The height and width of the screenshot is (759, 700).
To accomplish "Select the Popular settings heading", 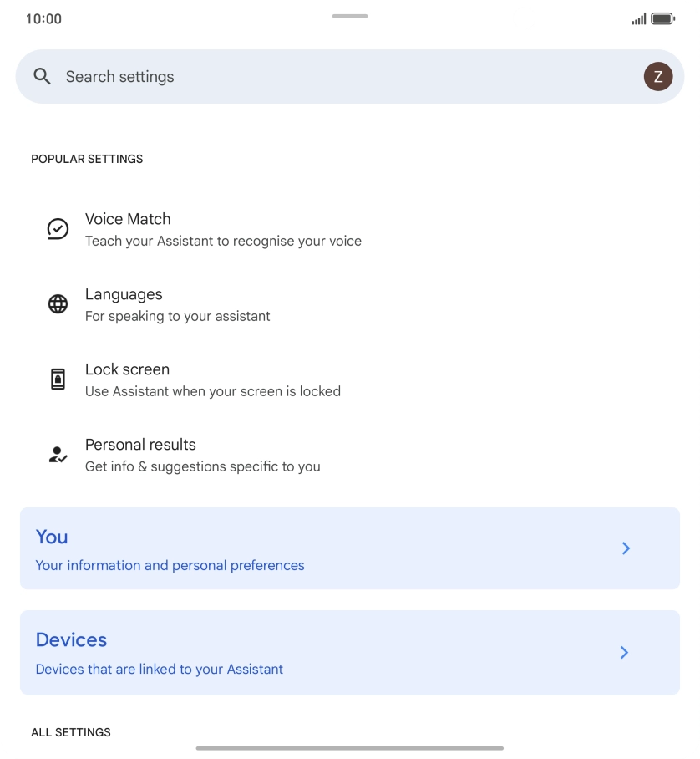I will (87, 159).
